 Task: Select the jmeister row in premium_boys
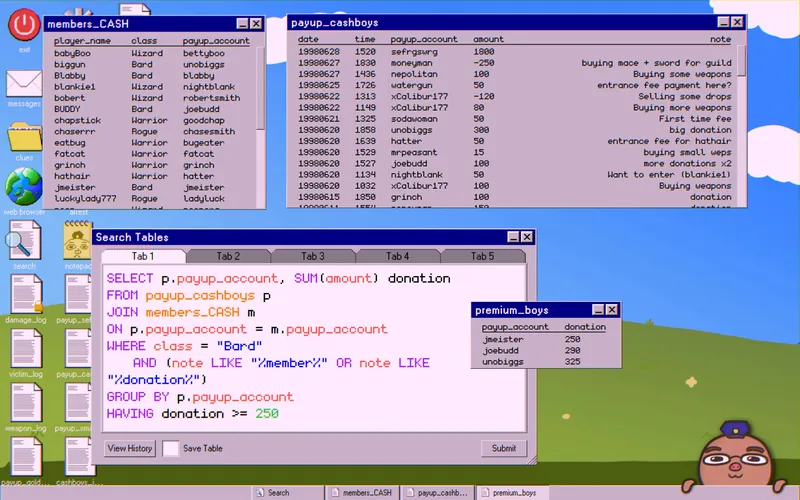(543, 339)
